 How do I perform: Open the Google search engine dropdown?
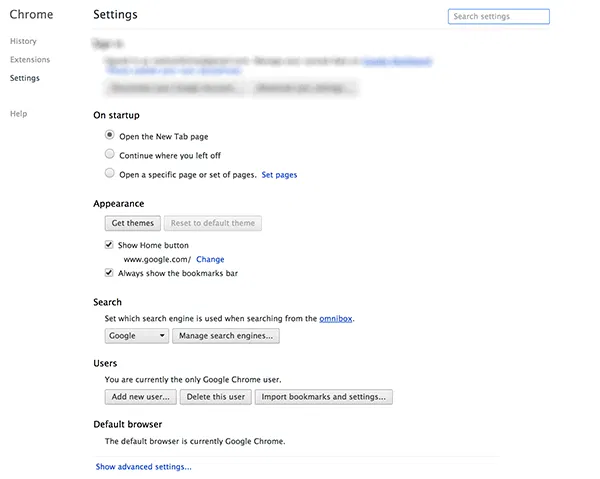click(137, 336)
